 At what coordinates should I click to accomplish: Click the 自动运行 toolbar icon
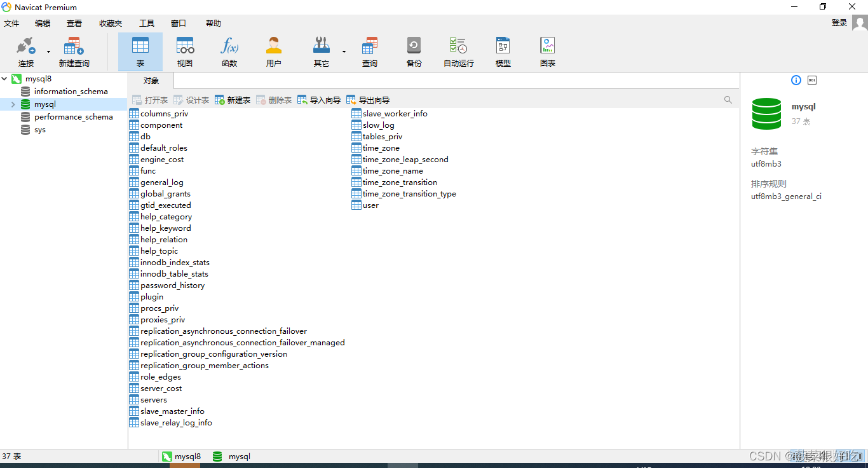[458, 46]
